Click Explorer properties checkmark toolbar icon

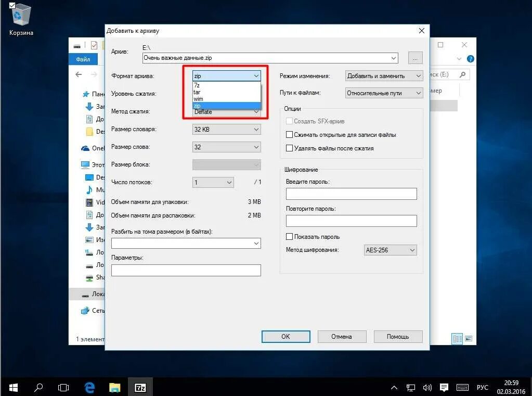tap(94, 45)
